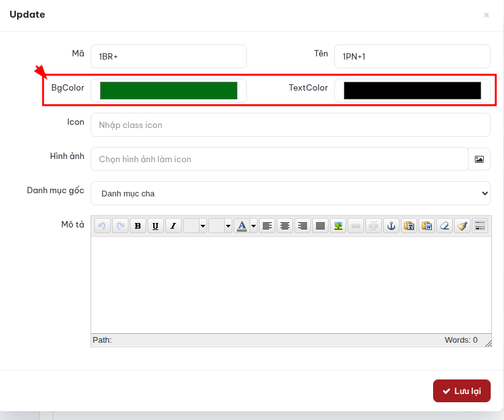Close the Update dialog with X

pos(486,15)
